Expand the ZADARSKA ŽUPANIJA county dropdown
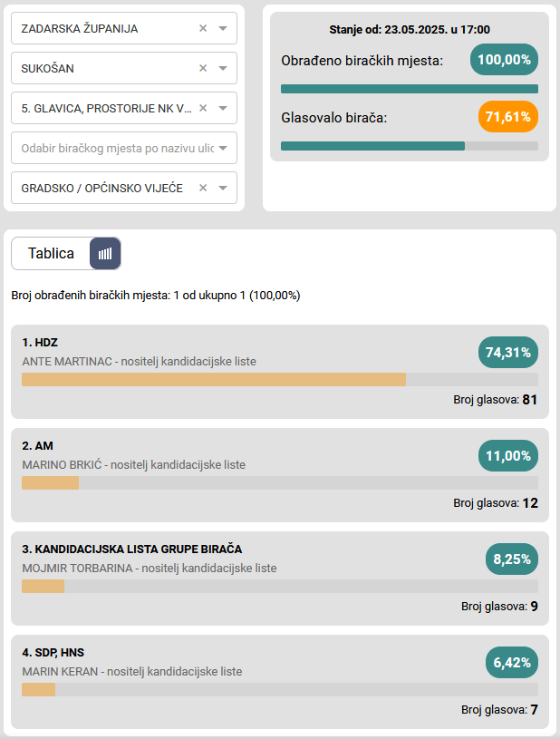Screen dimensions: 560x739 tap(223, 28)
